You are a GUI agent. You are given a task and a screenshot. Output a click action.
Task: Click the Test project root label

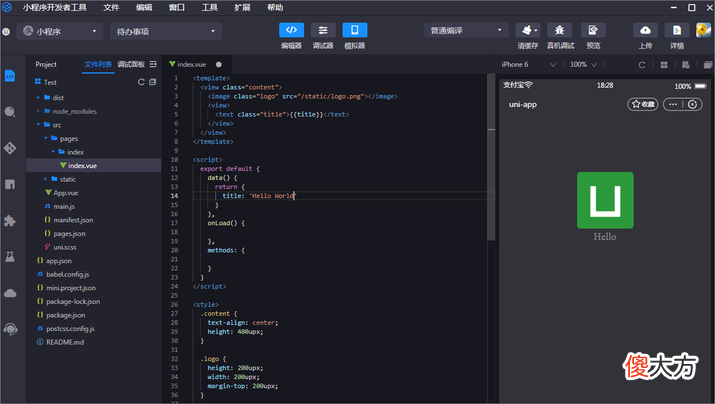(x=50, y=82)
